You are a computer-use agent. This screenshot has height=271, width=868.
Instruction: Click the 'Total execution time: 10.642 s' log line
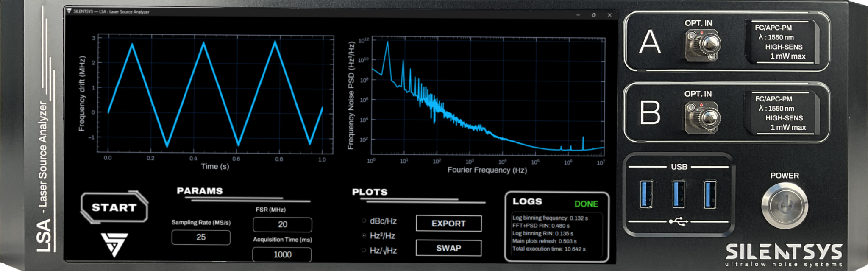(549, 249)
